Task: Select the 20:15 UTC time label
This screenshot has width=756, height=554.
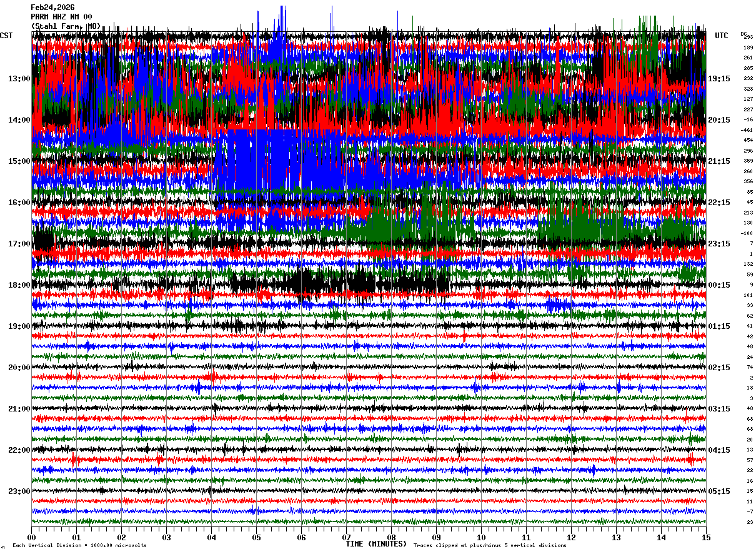Action: (719, 120)
